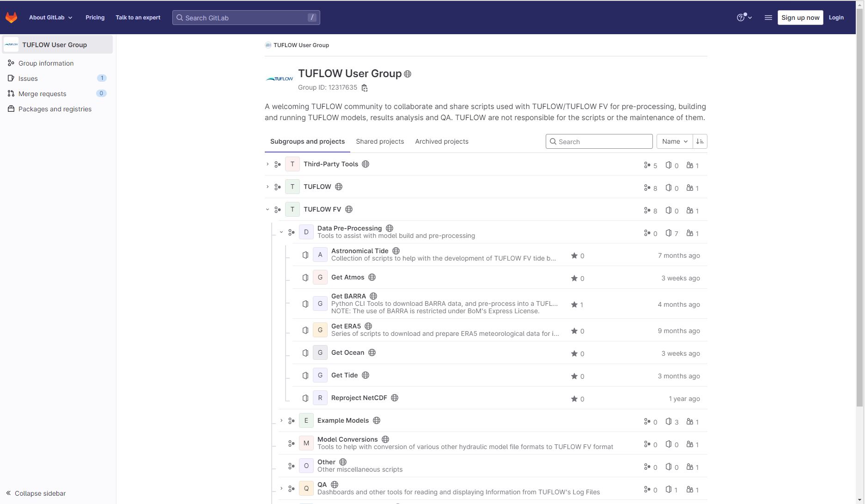
Task: Click the sort direction icon
Action: [x=700, y=141]
